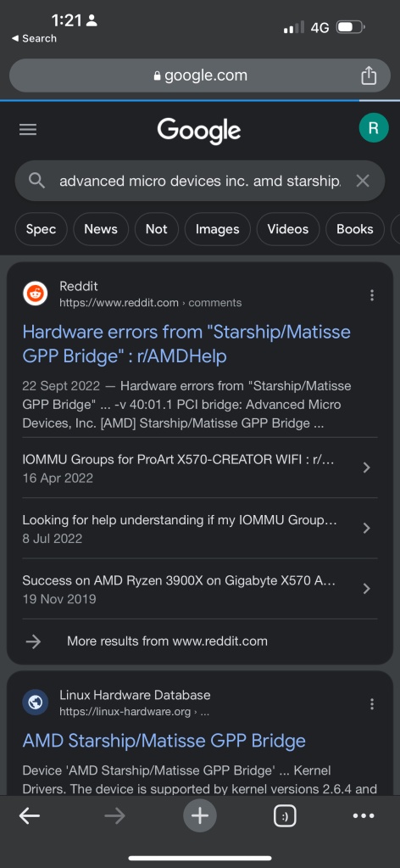Screen dimensions: 400x868
Task: Expand Success on AMD Ryzen 3900X result
Action: 200,589
